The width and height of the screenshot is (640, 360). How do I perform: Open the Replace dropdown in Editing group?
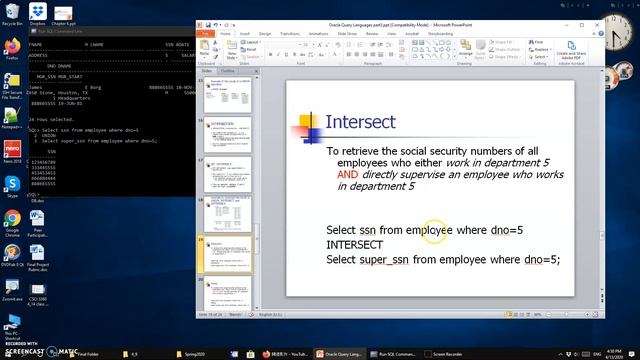pyautogui.click(x=540, y=49)
